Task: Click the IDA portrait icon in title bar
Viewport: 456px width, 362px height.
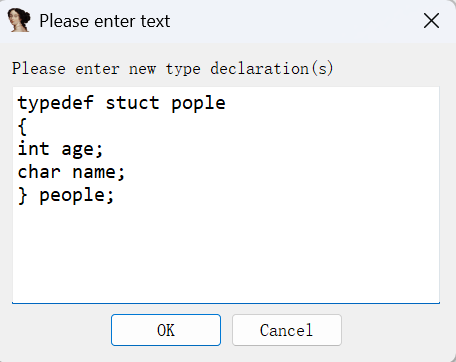Action: tap(19, 21)
